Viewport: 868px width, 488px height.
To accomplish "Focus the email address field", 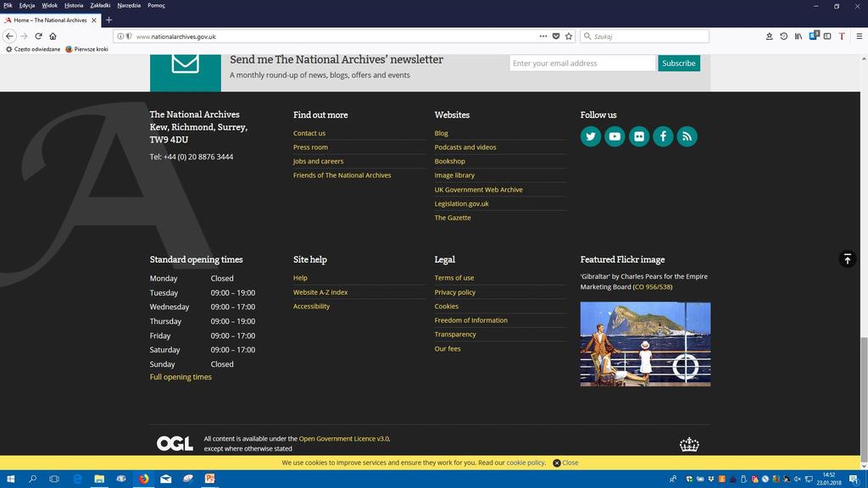I will pos(582,63).
